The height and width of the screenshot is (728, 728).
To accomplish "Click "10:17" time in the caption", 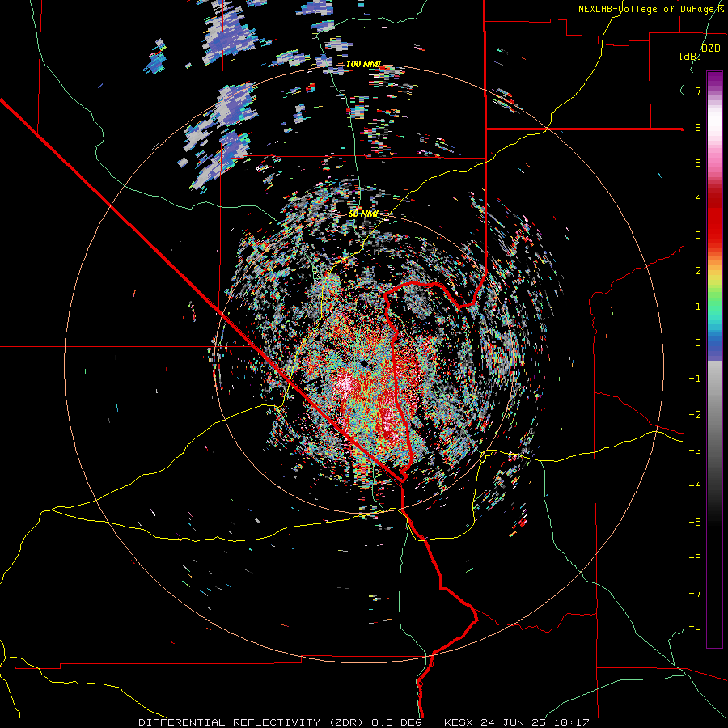I will [x=573, y=722].
